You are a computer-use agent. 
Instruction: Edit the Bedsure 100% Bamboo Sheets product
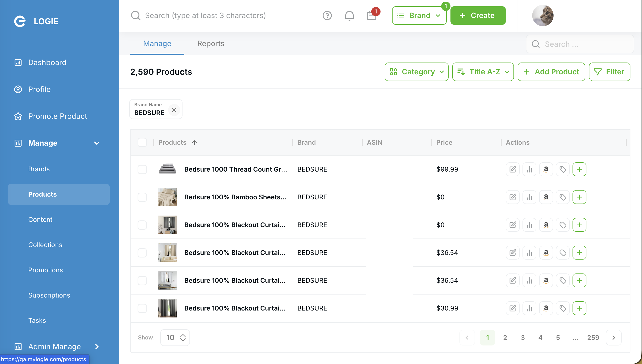click(x=513, y=197)
